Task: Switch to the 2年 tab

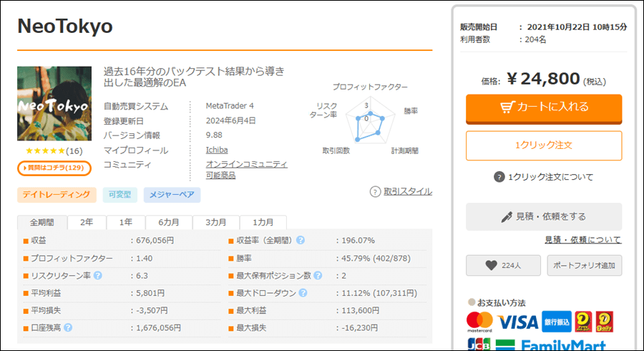Action: click(x=87, y=222)
